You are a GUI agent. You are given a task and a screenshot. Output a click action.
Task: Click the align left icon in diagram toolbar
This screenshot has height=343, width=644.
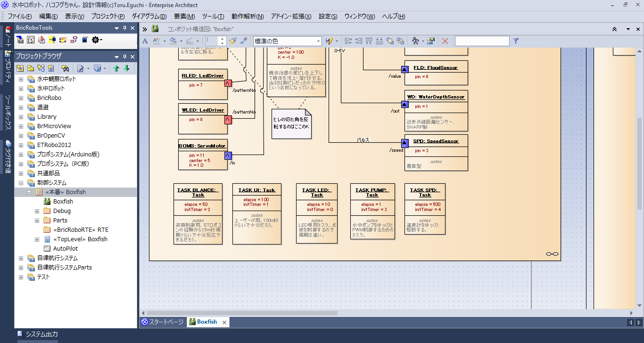tap(349, 41)
